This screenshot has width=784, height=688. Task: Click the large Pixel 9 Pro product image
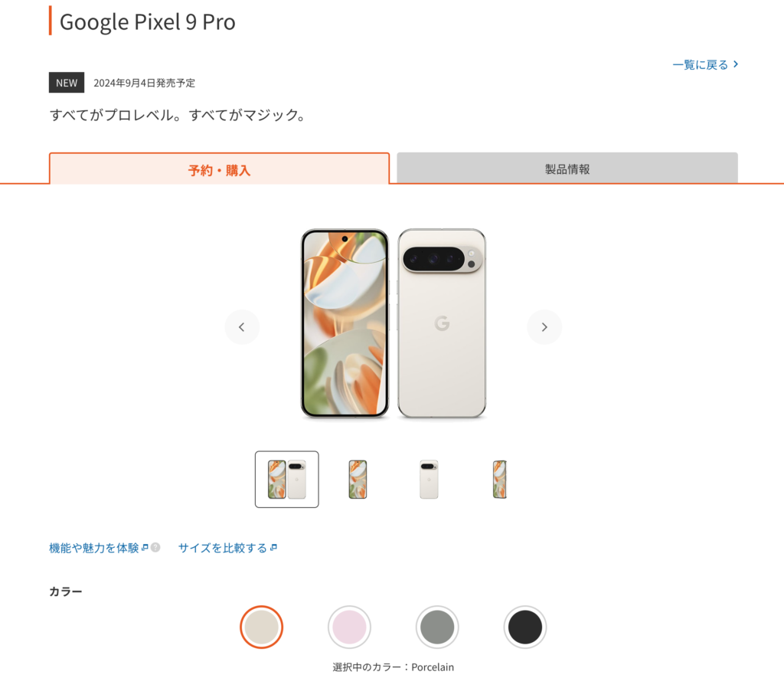(x=393, y=323)
